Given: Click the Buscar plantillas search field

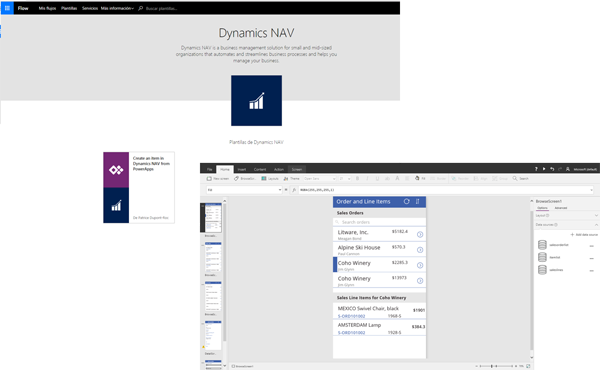Looking at the screenshot, I should tap(161, 8).
